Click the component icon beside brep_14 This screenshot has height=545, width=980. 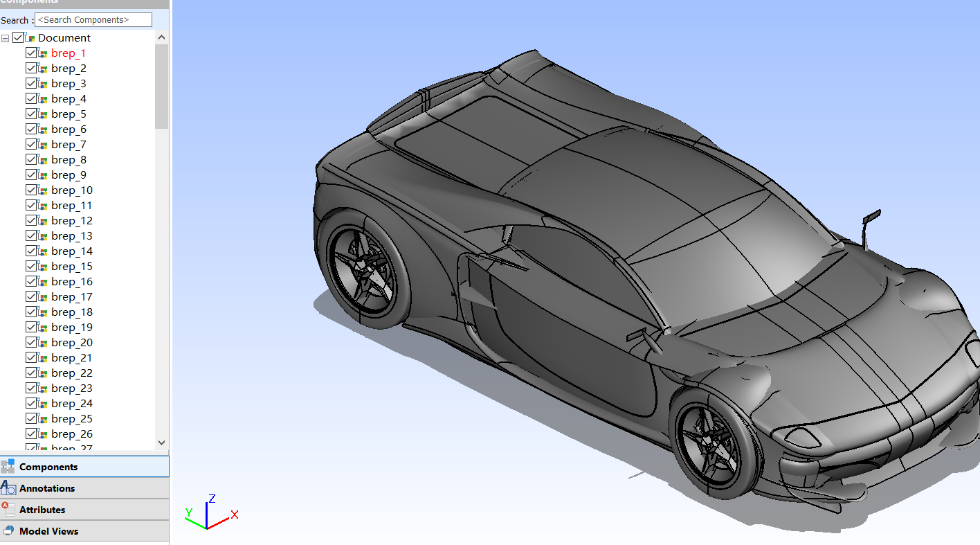(43, 251)
